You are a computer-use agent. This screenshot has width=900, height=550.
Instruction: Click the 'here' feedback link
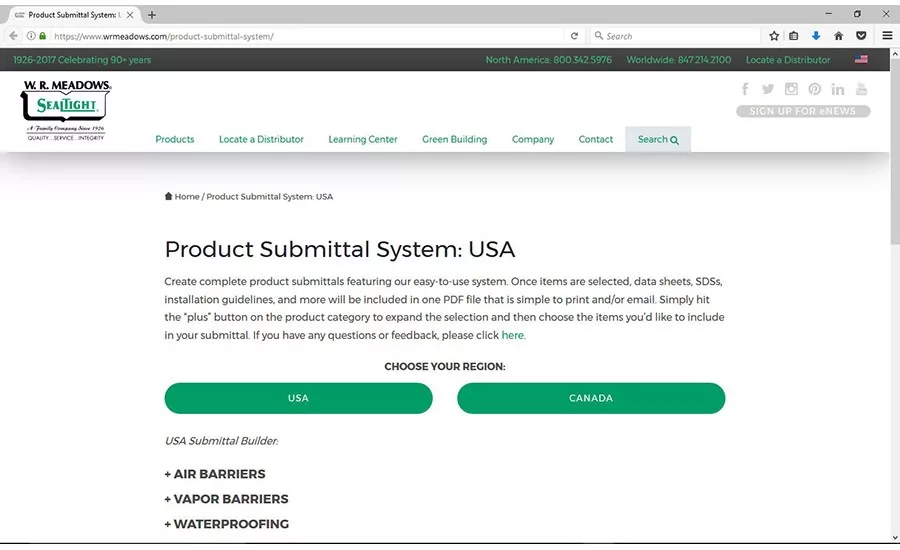click(x=513, y=335)
